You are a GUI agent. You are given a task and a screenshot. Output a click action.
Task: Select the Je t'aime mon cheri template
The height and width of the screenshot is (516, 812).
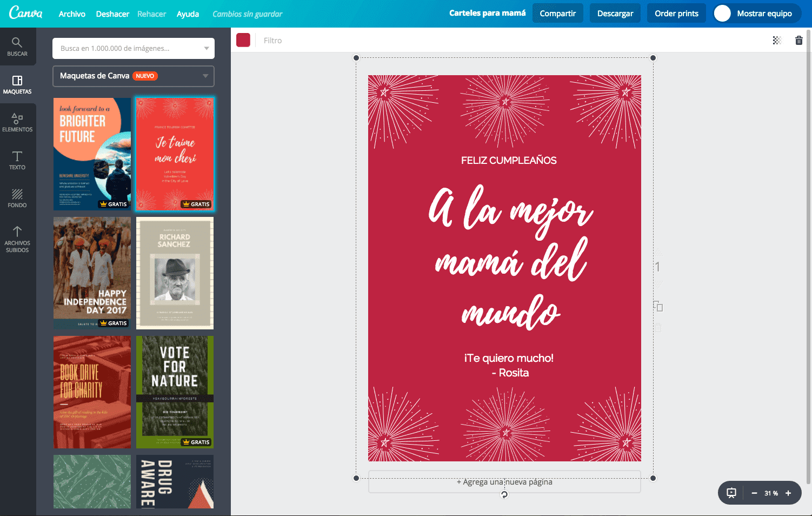175,154
